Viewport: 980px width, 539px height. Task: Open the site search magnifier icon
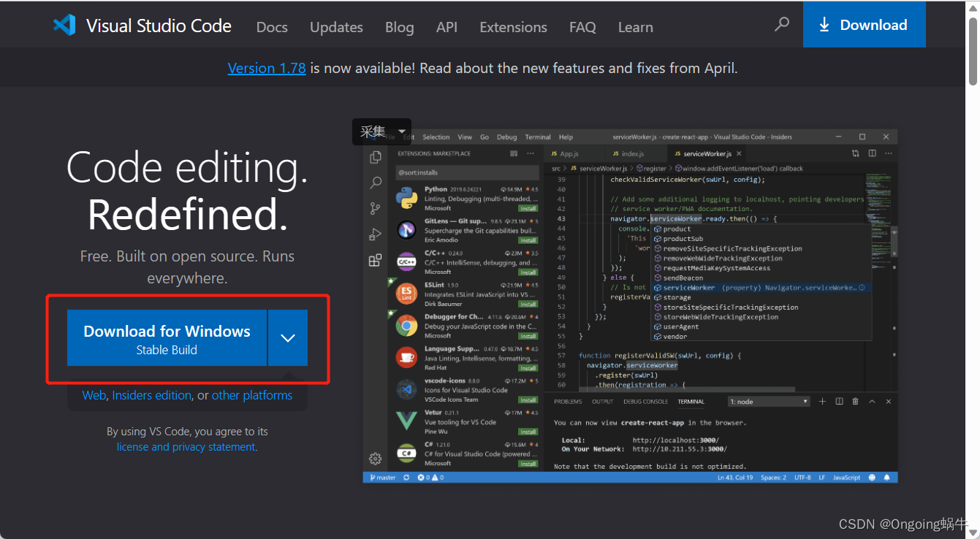pyautogui.click(x=782, y=25)
